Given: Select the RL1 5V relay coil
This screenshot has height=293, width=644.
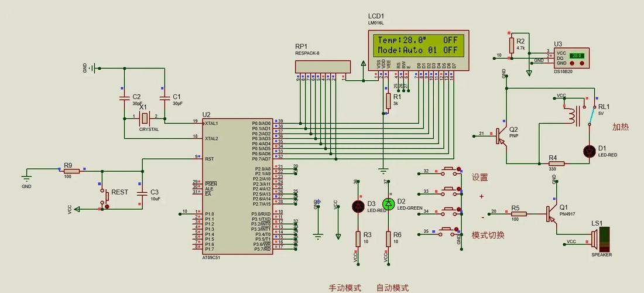Looking at the screenshot, I should pyautogui.click(x=572, y=115).
